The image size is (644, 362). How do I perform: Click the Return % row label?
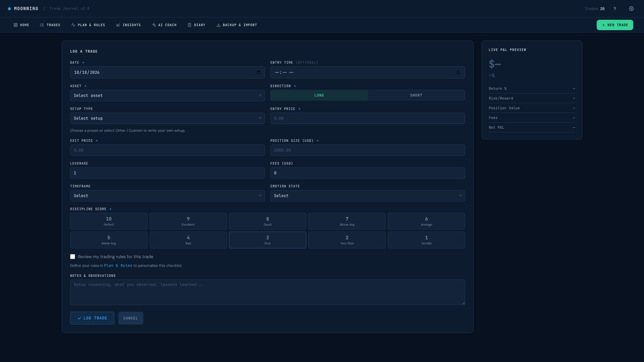pos(498,89)
